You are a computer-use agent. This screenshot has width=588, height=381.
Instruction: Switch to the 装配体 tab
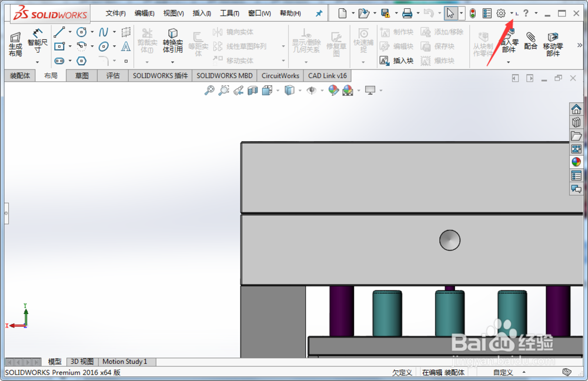point(20,76)
